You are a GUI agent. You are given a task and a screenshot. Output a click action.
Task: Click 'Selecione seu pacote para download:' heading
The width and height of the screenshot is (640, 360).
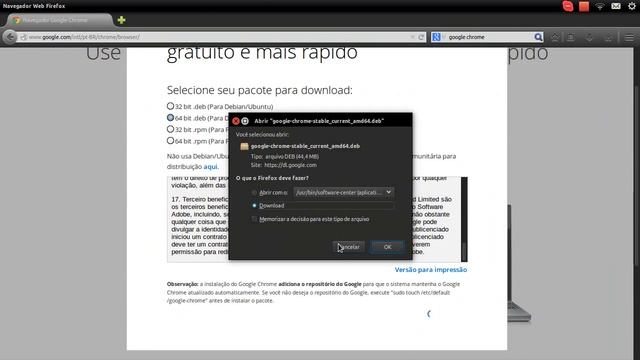[x=260, y=90]
